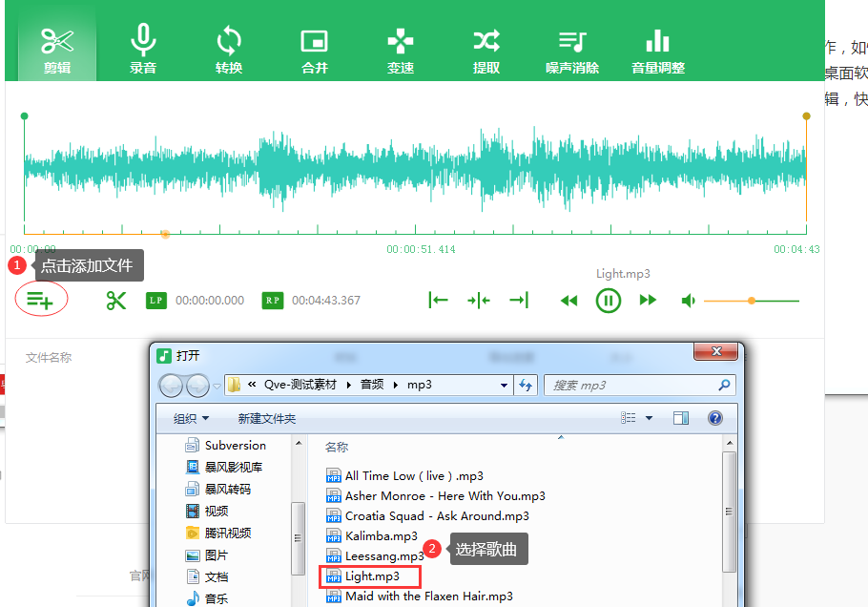Open recent locations dropdown beside nav arrows
868x607 pixels.
(x=217, y=386)
